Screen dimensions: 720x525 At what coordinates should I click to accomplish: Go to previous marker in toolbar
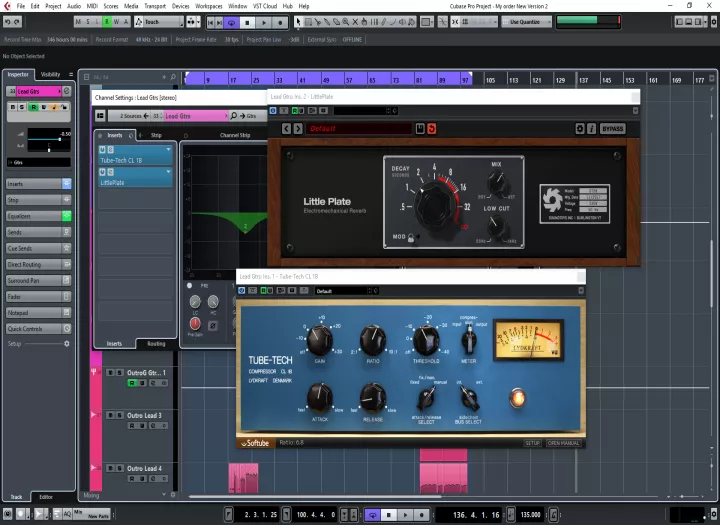pyautogui.click(x=210, y=22)
